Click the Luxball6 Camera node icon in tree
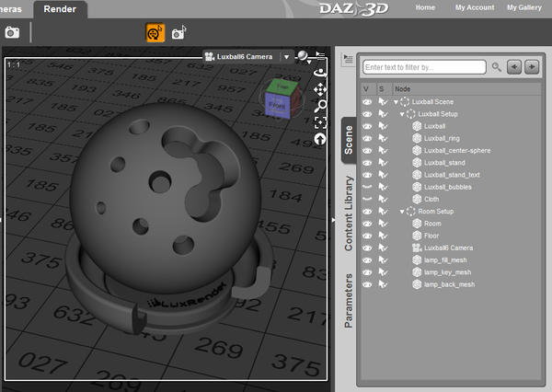 tap(417, 248)
